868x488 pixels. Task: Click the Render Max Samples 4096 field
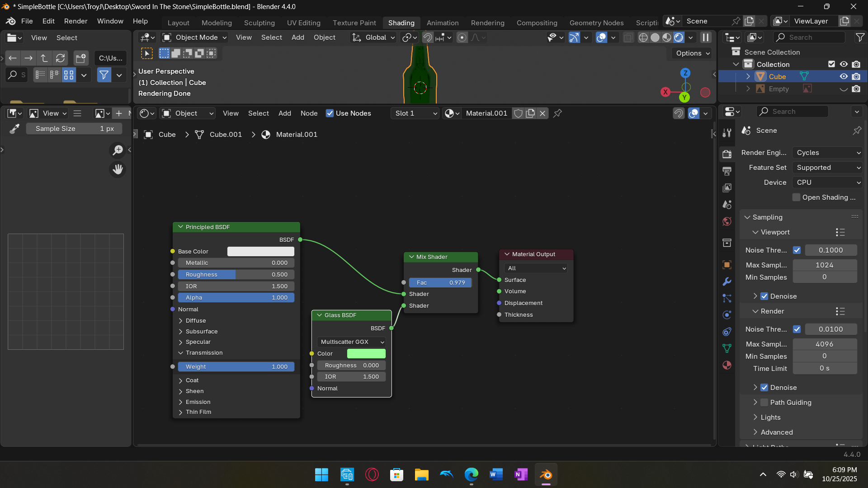(x=825, y=344)
